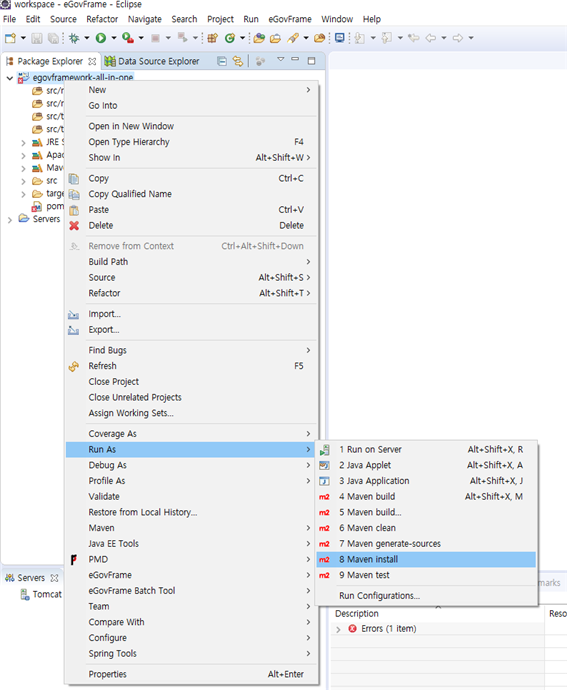Click the Forward navigation arrow icon
Viewport: 567px width, 690px height.
458,38
